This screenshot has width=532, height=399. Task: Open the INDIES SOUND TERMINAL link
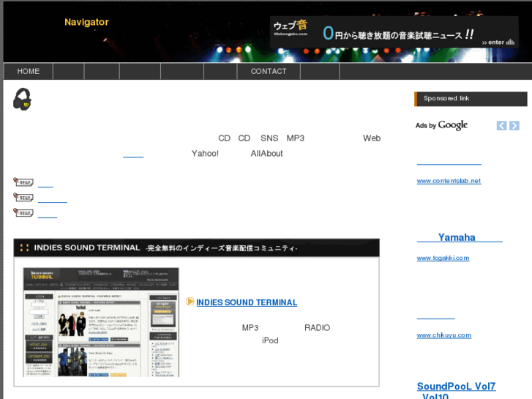[247, 302]
